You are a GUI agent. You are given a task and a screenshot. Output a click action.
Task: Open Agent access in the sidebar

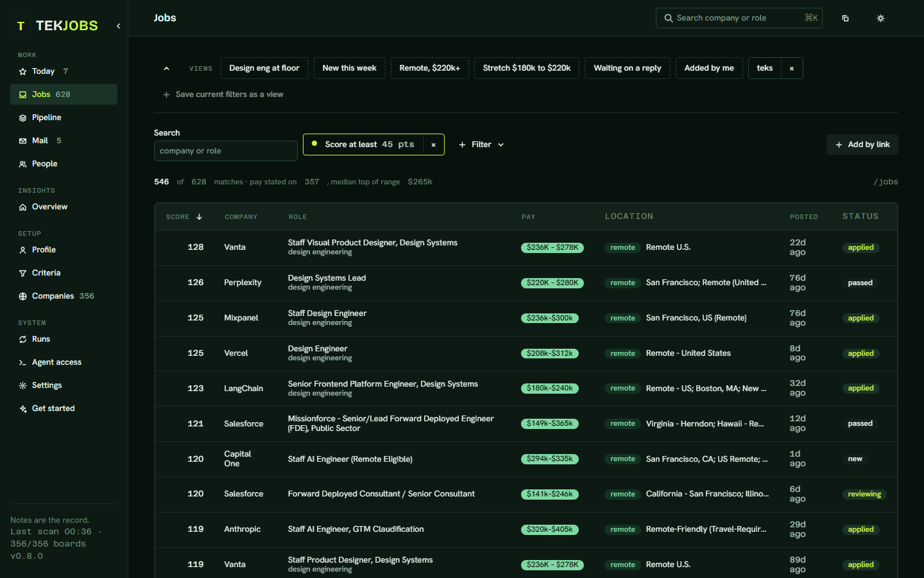pyautogui.click(x=64, y=362)
